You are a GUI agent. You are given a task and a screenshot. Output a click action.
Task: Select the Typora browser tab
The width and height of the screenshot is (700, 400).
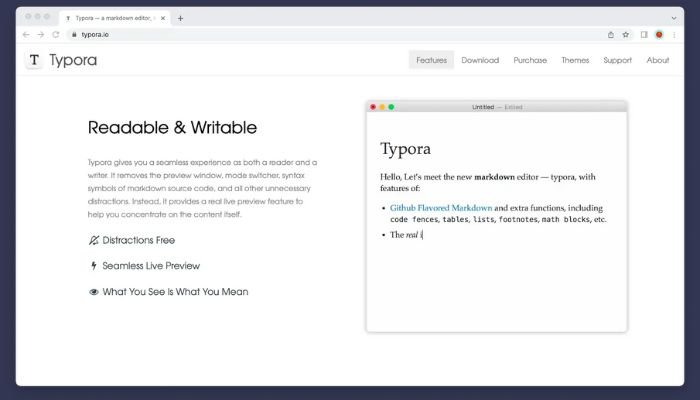click(114, 18)
